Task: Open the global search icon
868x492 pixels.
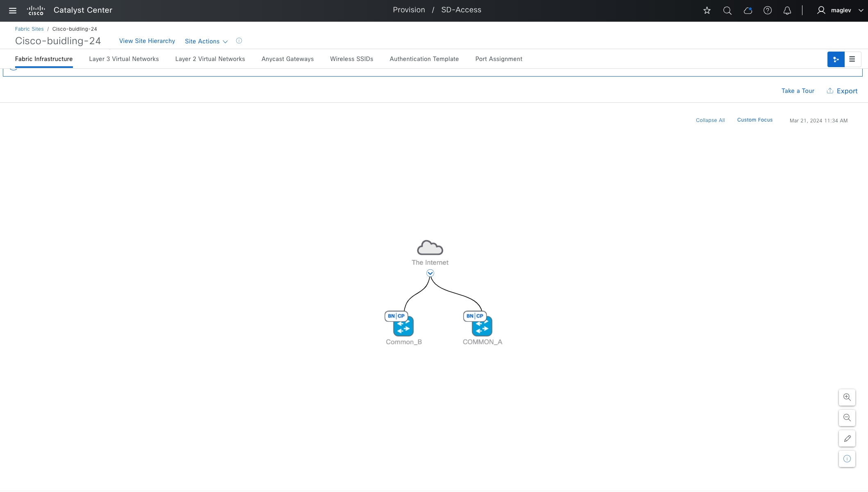Action: pos(727,11)
